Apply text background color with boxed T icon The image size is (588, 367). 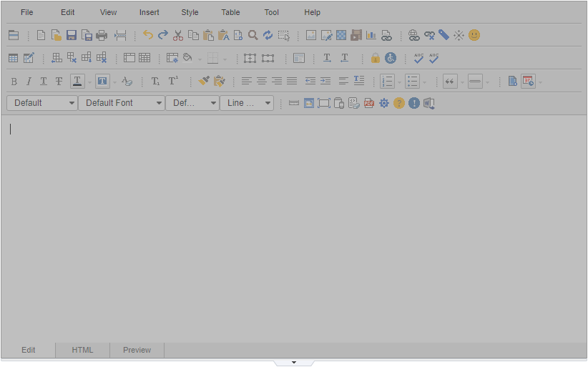click(102, 82)
